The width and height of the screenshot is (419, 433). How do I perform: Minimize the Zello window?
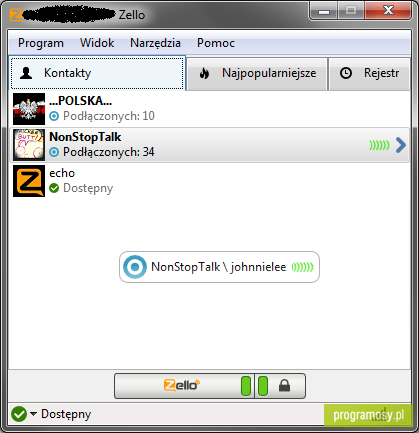coord(324,11)
